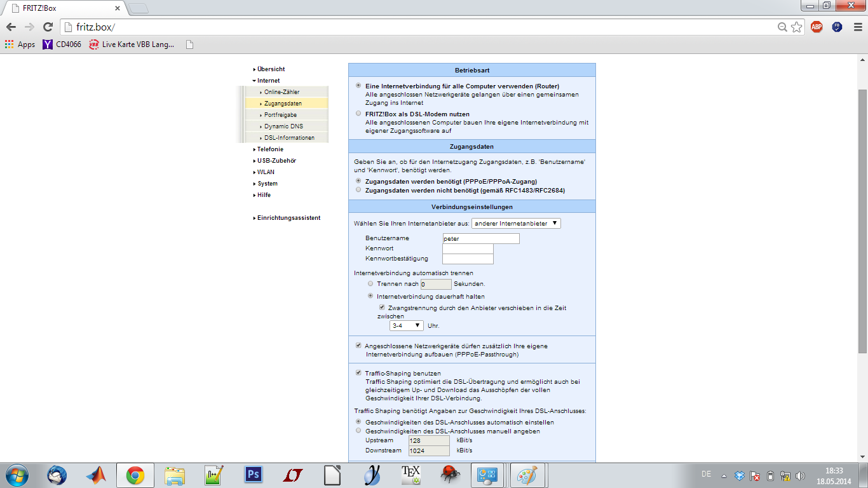Launch MATLAB from taskbar

[97, 475]
